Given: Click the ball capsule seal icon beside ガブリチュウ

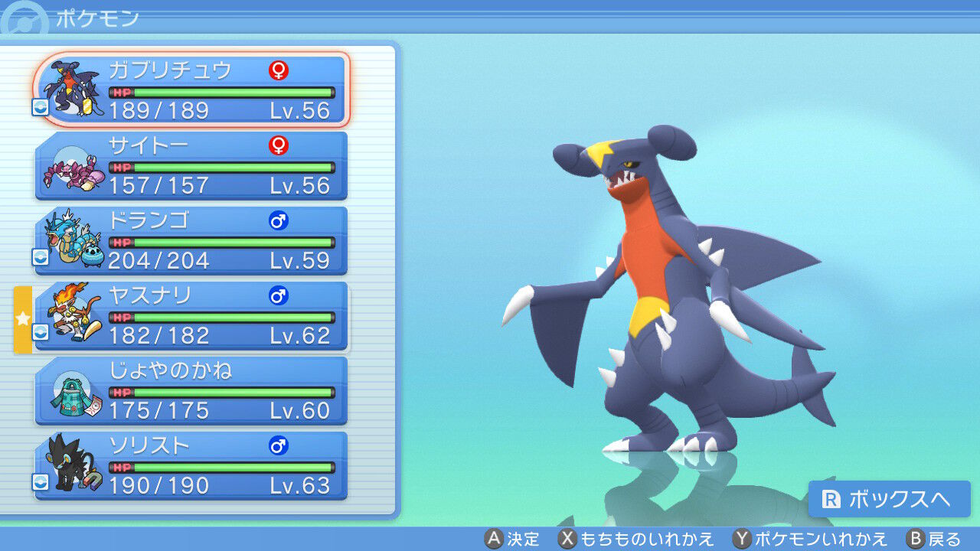Looking at the screenshot, I should pyautogui.click(x=41, y=107).
